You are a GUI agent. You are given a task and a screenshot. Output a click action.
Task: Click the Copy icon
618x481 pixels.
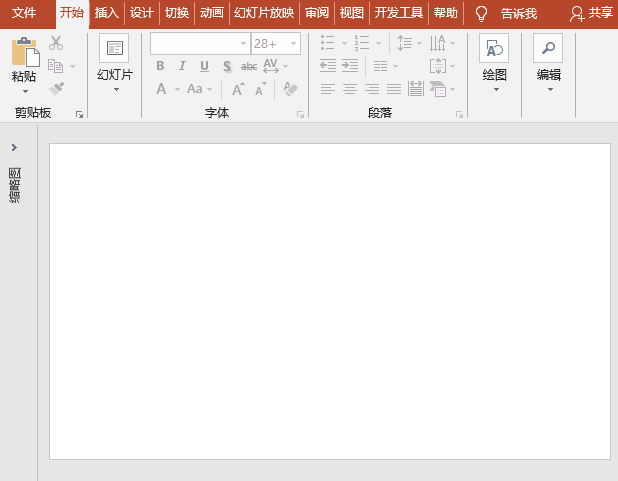pyautogui.click(x=55, y=66)
